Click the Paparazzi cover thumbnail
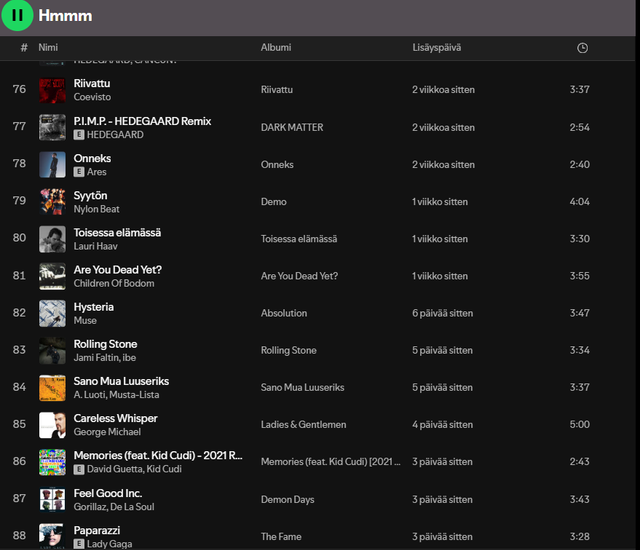640x550 pixels. click(52, 536)
